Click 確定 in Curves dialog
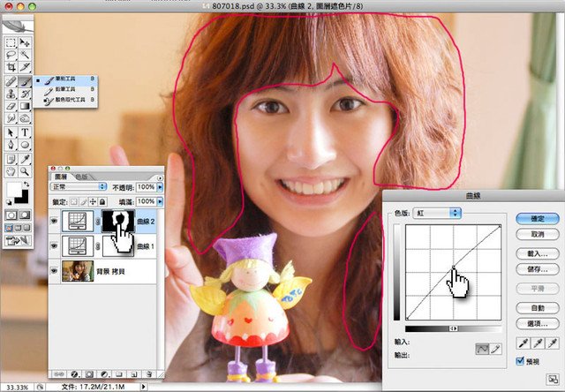The width and height of the screenshot is (565, 392). 538,218
